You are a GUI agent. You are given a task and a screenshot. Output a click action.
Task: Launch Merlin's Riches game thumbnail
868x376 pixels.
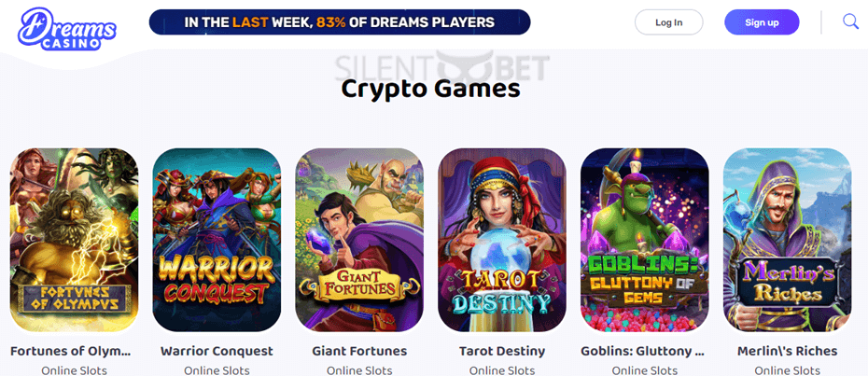pos(787,240)
